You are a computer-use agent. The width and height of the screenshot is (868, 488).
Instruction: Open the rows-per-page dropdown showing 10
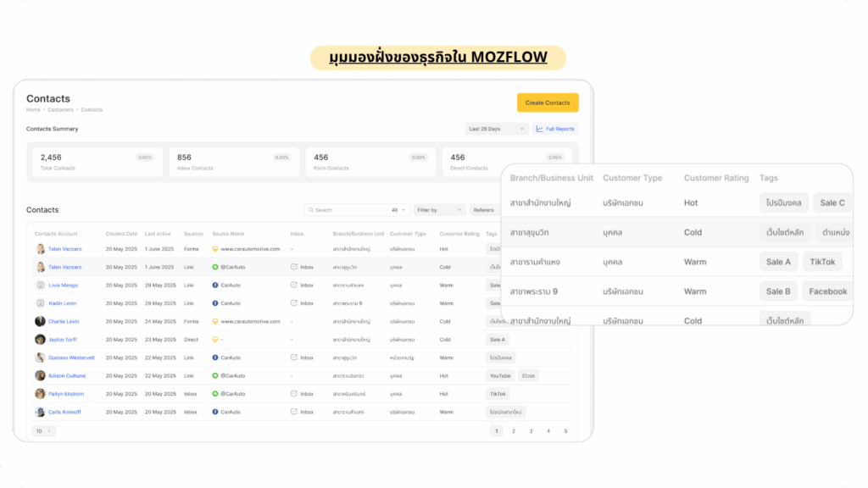click(x=43, y=431)
